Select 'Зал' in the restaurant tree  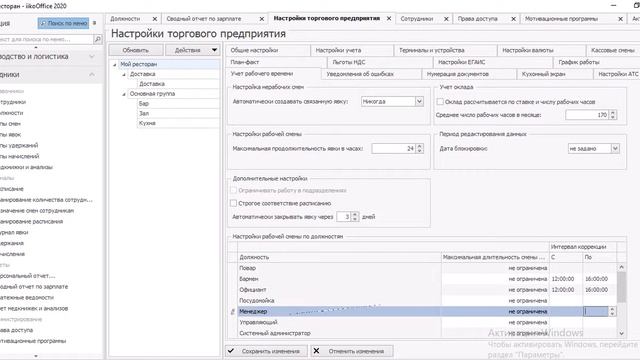click(144, 113)
